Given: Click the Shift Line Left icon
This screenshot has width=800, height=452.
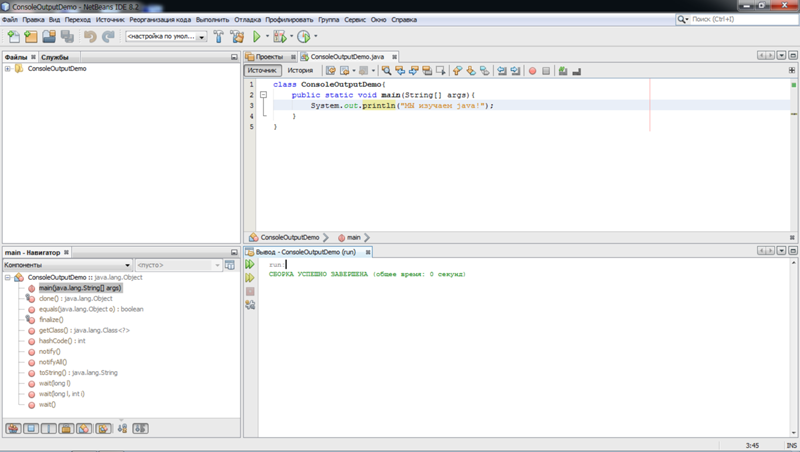Looking at the screenshot, I should click(x=502, y=71).
